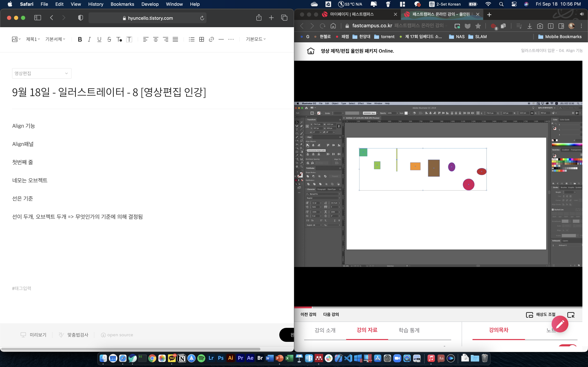Go to 다음 강의 (next lecture)
588x367 pixels.
[331, 314]
